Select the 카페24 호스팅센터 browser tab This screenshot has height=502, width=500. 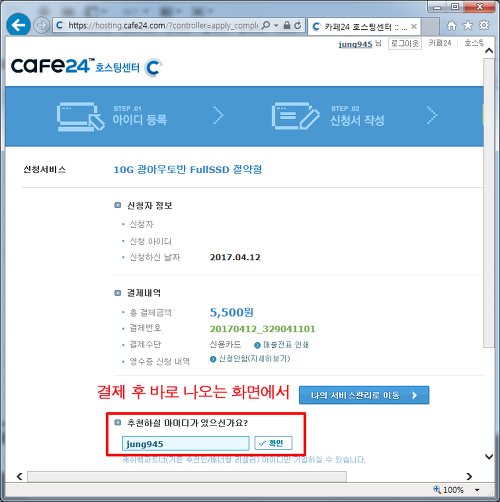click(364, 26)
